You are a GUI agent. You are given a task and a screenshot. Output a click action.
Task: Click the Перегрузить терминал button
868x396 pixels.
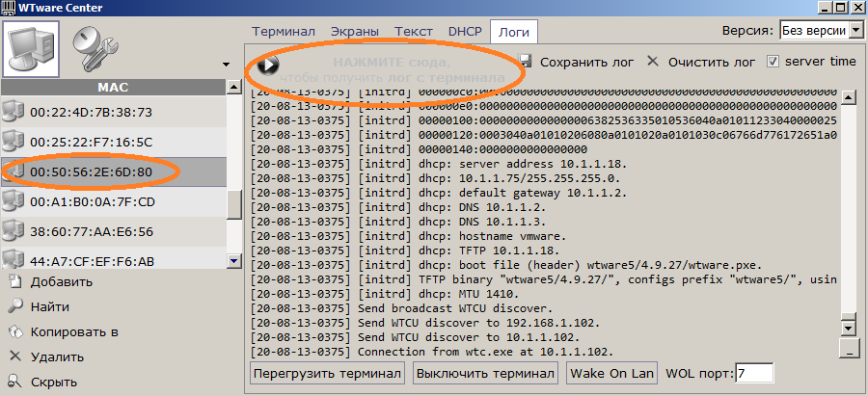click(x=328, y=373)
